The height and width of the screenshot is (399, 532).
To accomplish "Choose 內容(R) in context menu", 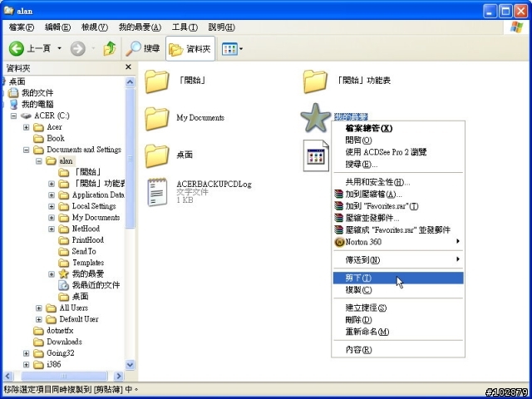I will 398,349.
